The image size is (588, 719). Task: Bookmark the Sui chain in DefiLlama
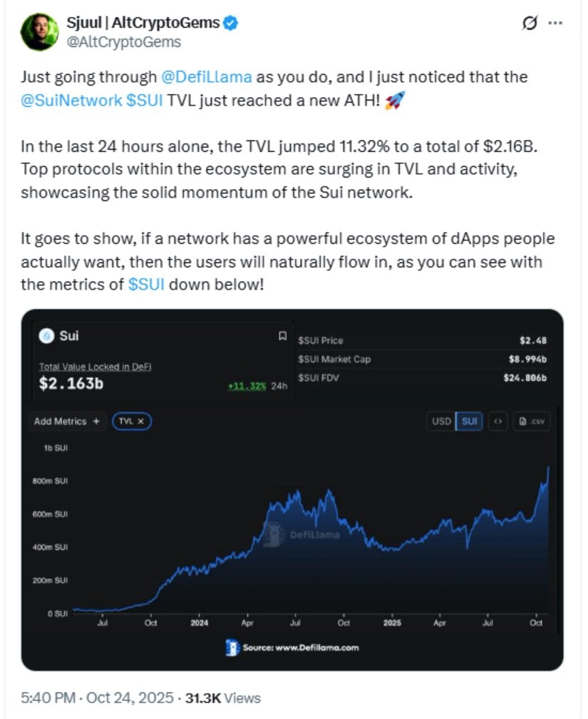coord(283,336)
